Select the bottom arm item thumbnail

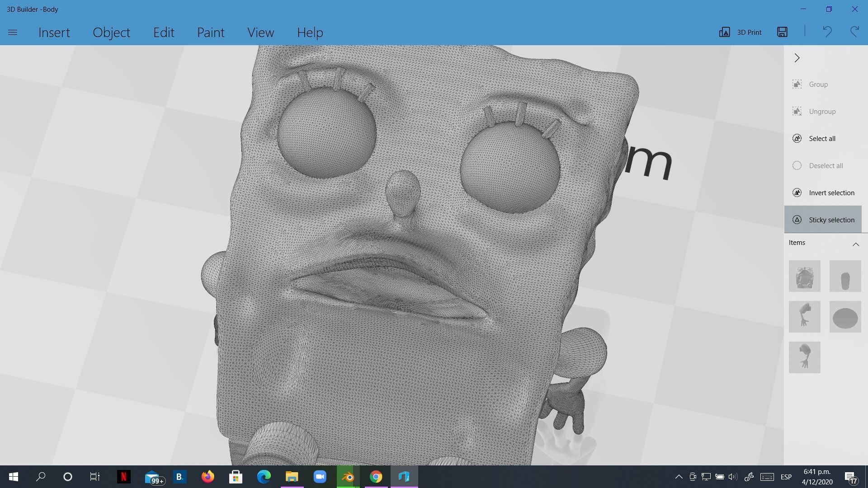click(805, 357)
